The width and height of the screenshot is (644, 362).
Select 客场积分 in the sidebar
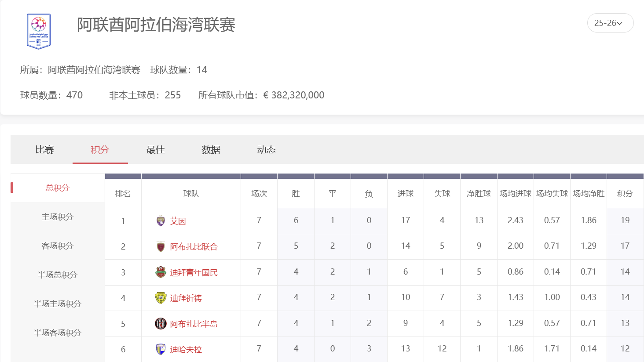coord(58,246)
